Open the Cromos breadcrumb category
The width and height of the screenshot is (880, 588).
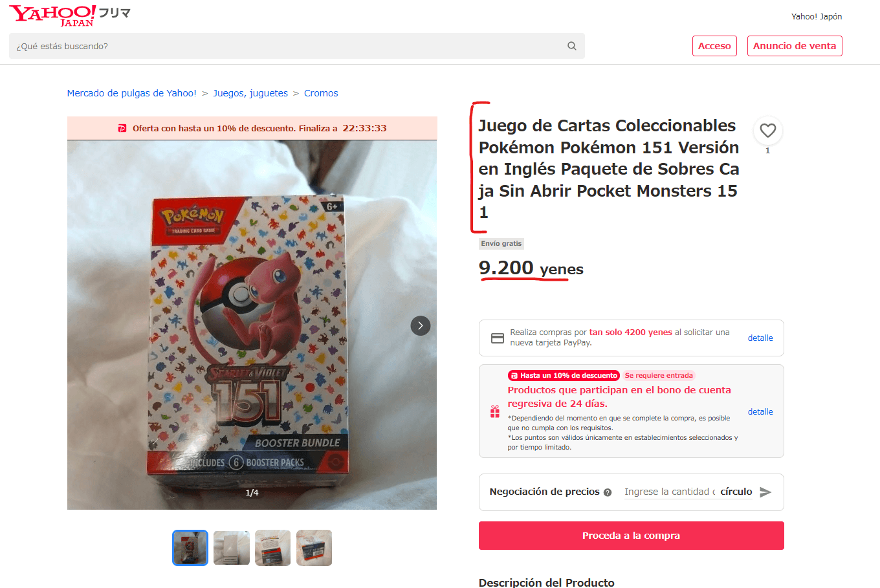[321, 93]
